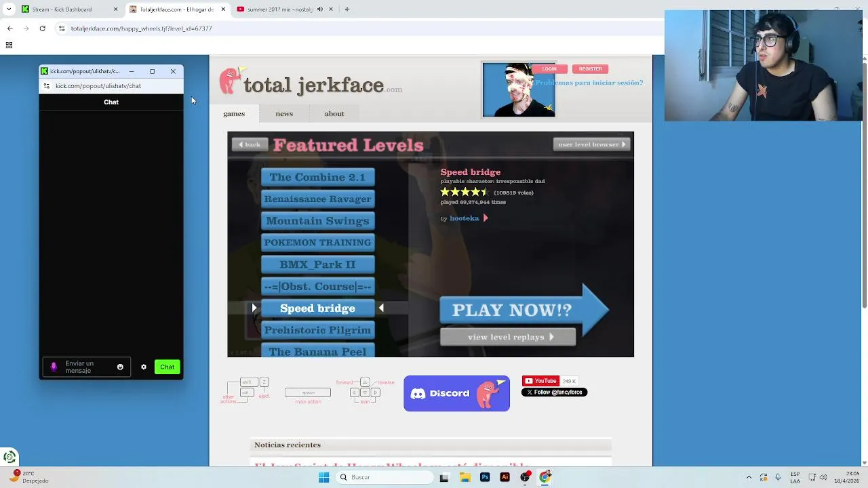Open File Explorer from taskbar
Image resolution: width=868 pixels, height=488 pixels.
pos(465,477)
